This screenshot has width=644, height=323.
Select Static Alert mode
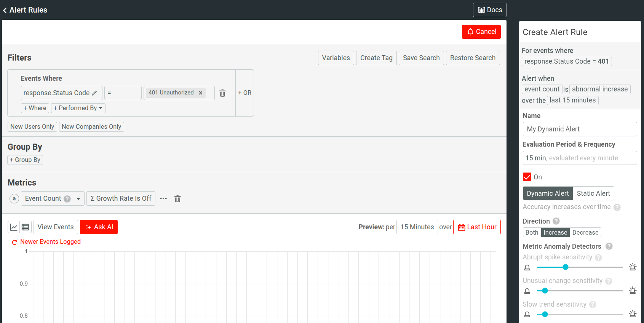click(593, 193)
